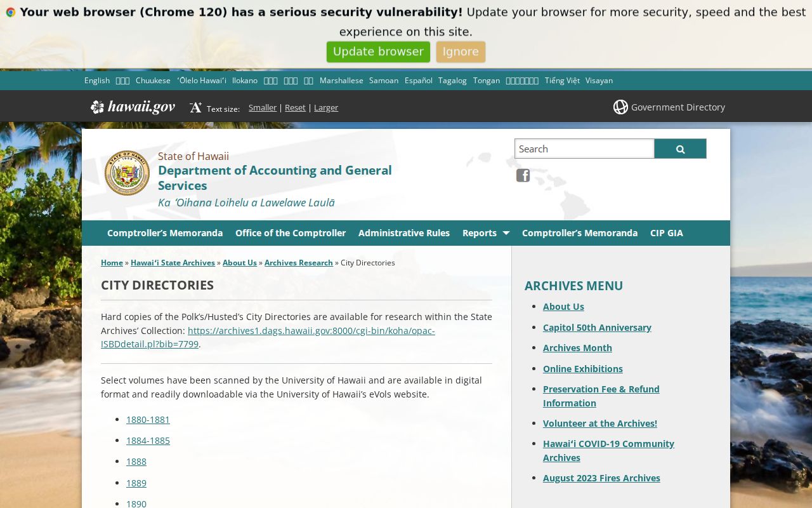812x508 pixels.
Task: Open Archives Research breadcrumb link
Action: 299,262
